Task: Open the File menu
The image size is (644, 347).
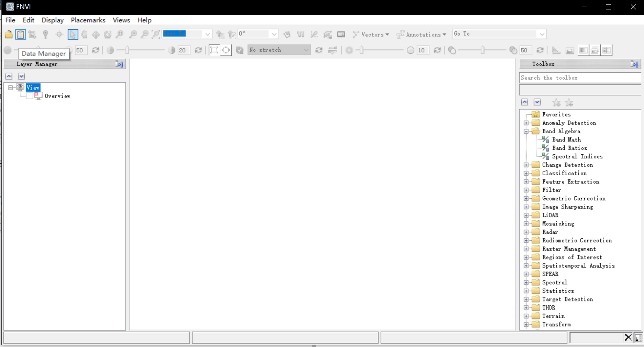Action: (x=10, y=20)
